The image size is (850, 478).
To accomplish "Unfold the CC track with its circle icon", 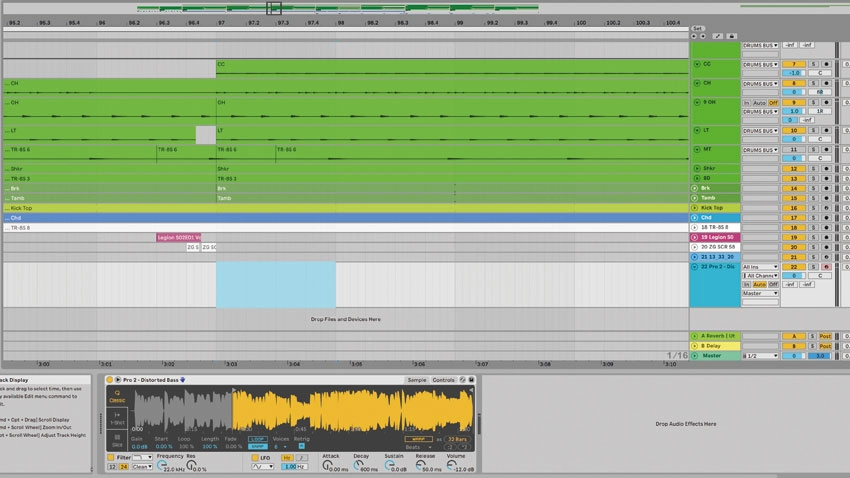I will 697,64.
